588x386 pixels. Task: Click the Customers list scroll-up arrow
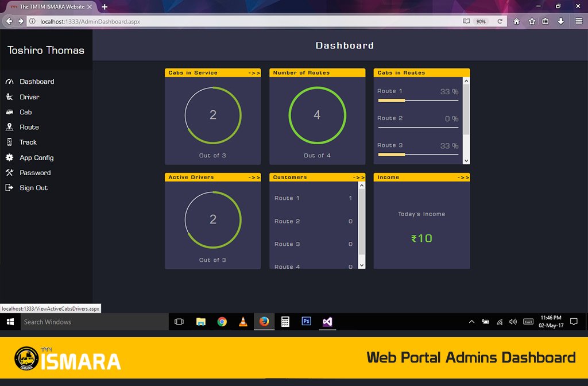362,186
